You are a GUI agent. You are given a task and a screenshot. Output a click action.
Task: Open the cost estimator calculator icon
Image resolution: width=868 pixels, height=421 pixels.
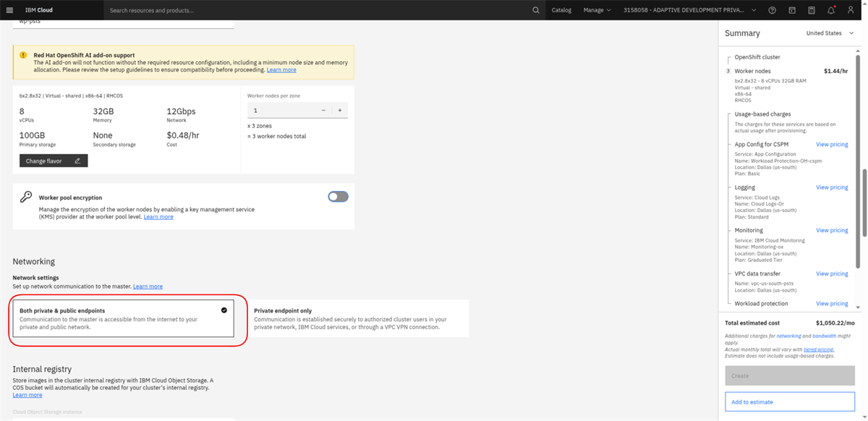pos(812,10)
